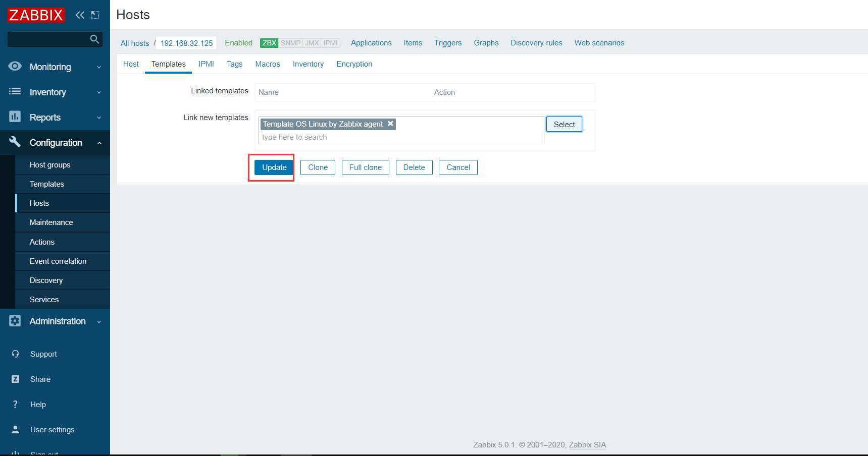This screenshot has height=456, width=868.
Task: Click the SNMP availability badge
Action: (x=290, y=43)
